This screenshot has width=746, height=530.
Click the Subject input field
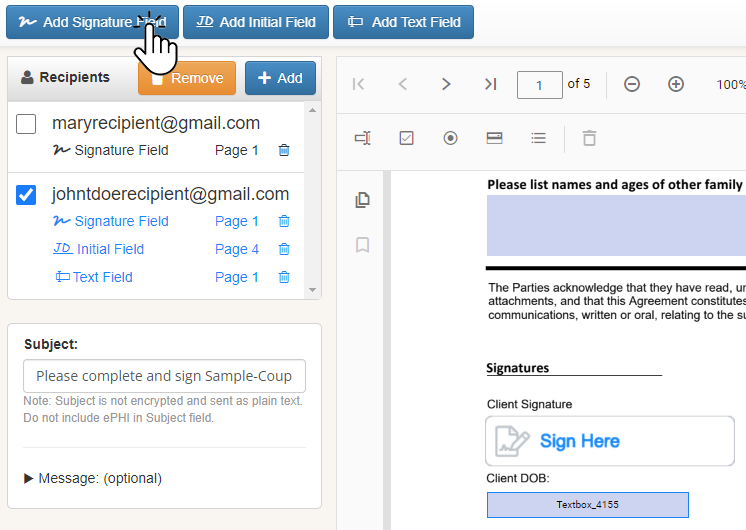click(164, 376)
